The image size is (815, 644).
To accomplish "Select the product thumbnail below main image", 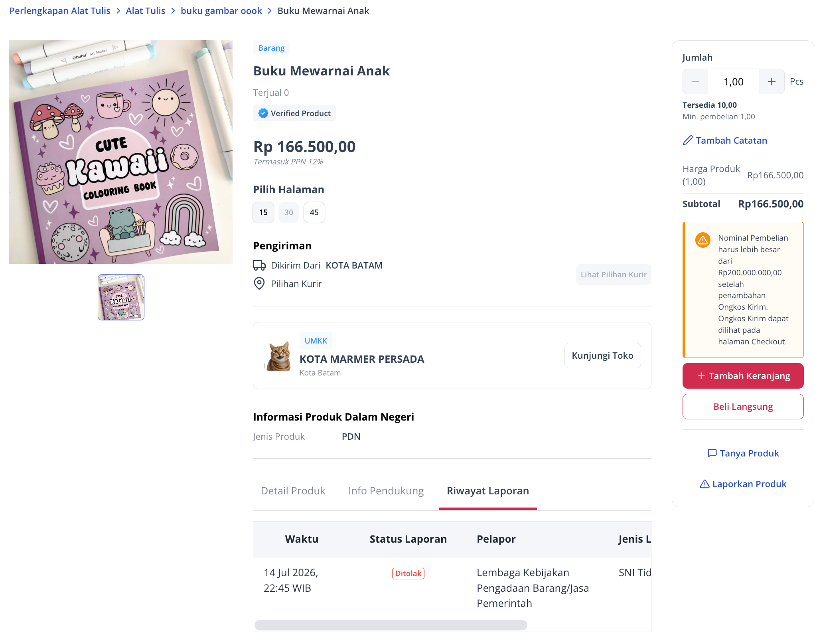I will click(121, 297).
